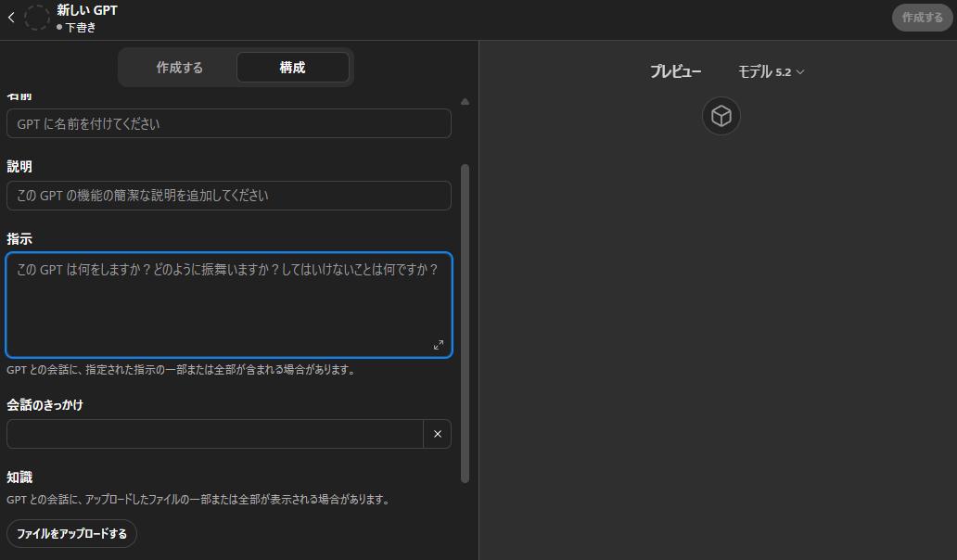957x560 pixels.
Task: Expand the instructions box with the arrows icon
Action: (439, 345)
